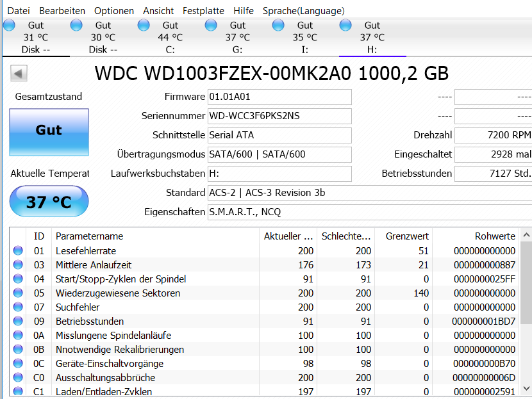
Task: Click the SMART table scrollbar thumb
Action: (526, 282)
